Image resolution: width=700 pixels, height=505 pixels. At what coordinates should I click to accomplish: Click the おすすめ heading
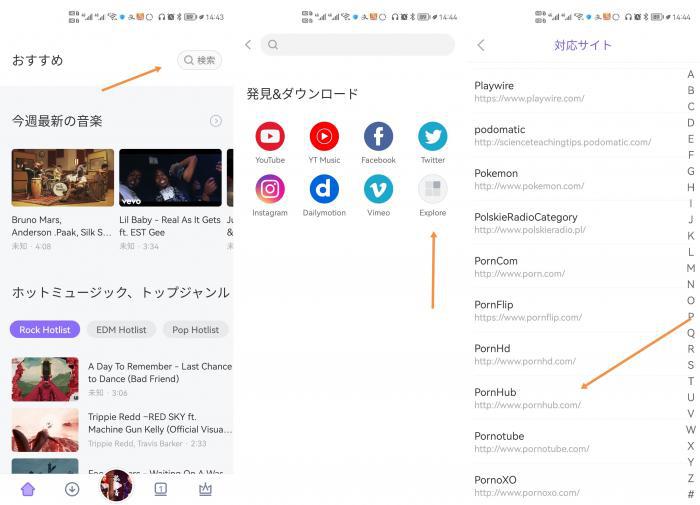(x=38, y=60)
